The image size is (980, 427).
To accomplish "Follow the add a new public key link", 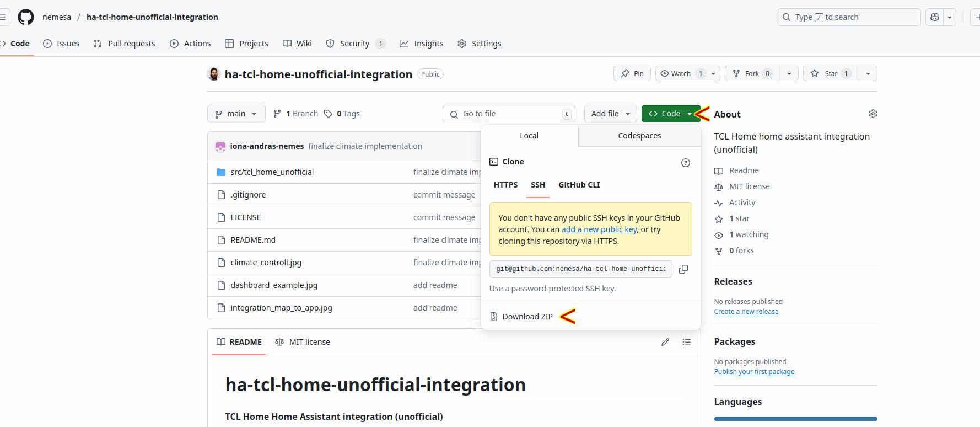I will (x=599, y=229).
